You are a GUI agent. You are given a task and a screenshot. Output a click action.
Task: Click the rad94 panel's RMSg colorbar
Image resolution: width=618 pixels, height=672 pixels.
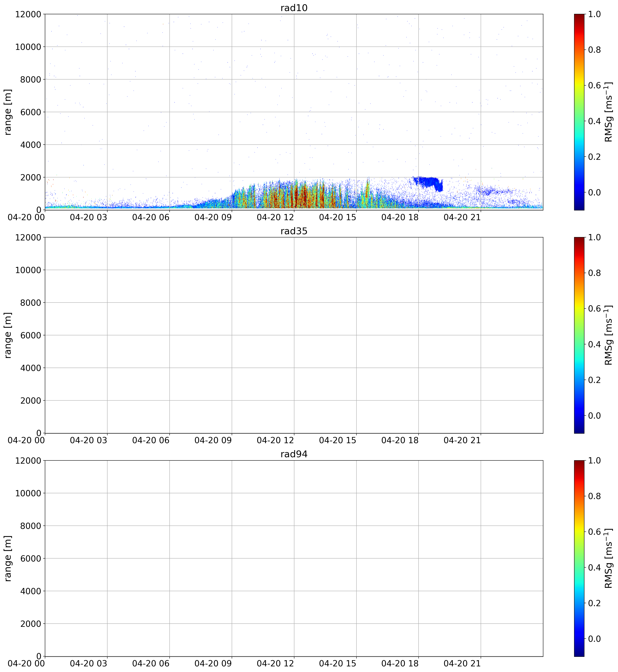pyautogui.click(x=579, y=558)
